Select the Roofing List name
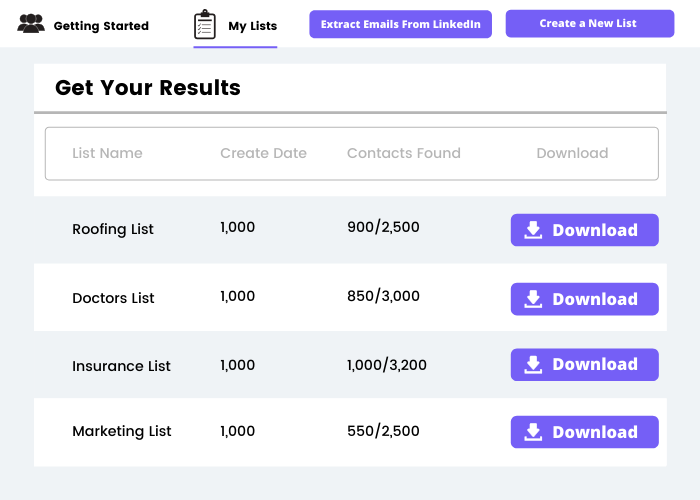The image size is (700, 500). pos(113,229)
